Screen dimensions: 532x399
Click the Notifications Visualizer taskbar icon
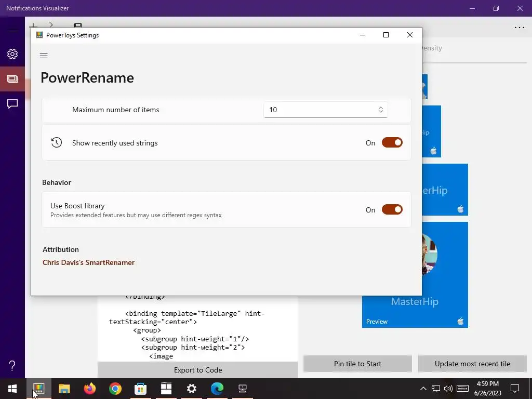pos(166,389)
